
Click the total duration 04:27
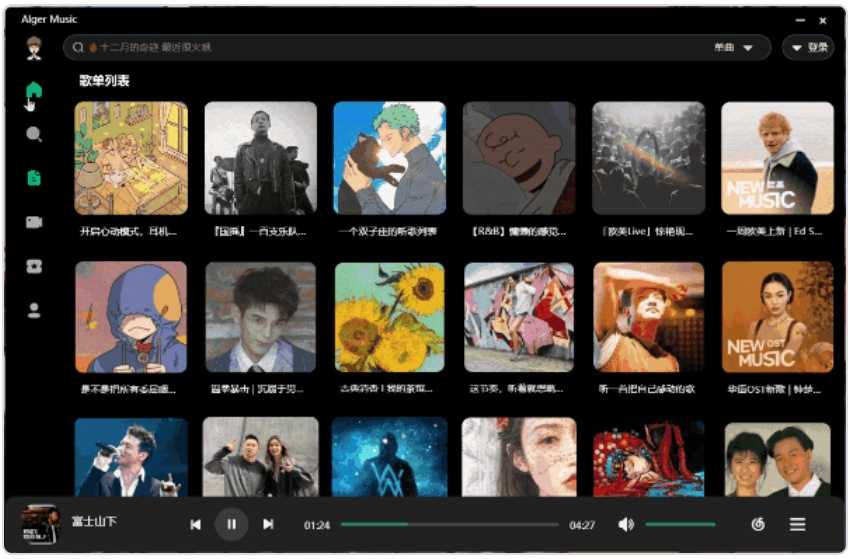click(582, 525)
